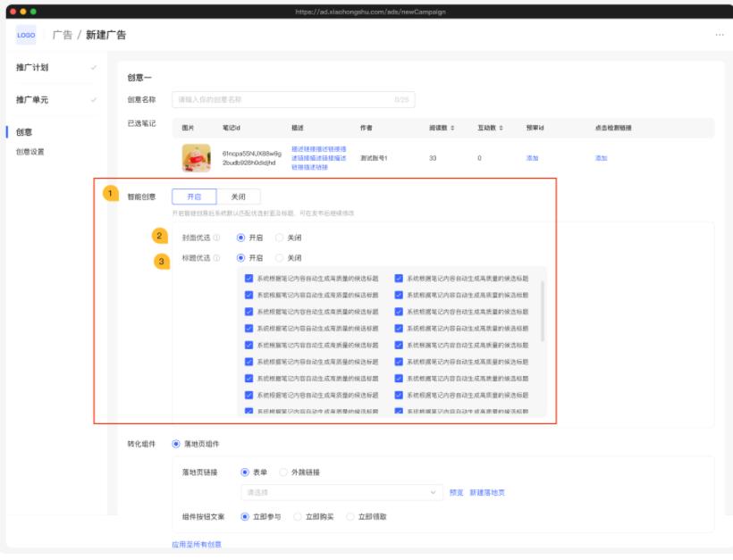This screenshot has height=560, width=733.
Task: Select 关闭 radio for 封面优选
Action: point(280,238)
